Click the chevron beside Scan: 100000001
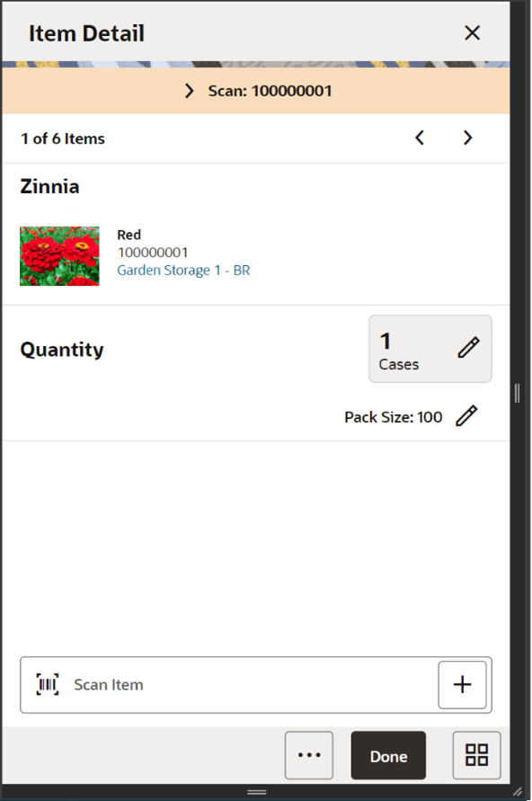Image resolution: width=532 pixels, height=801 pixels. pyautogui.click(x=189, y=90)
